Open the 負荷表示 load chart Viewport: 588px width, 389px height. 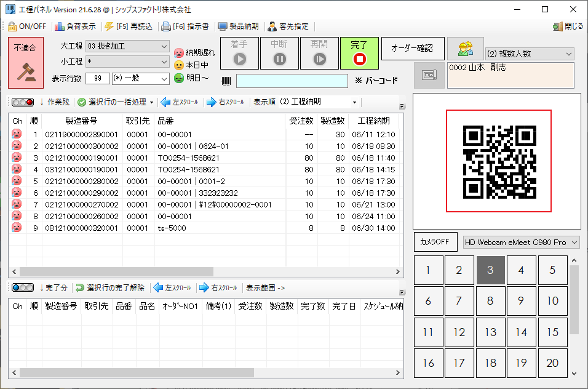click(76, 26)
